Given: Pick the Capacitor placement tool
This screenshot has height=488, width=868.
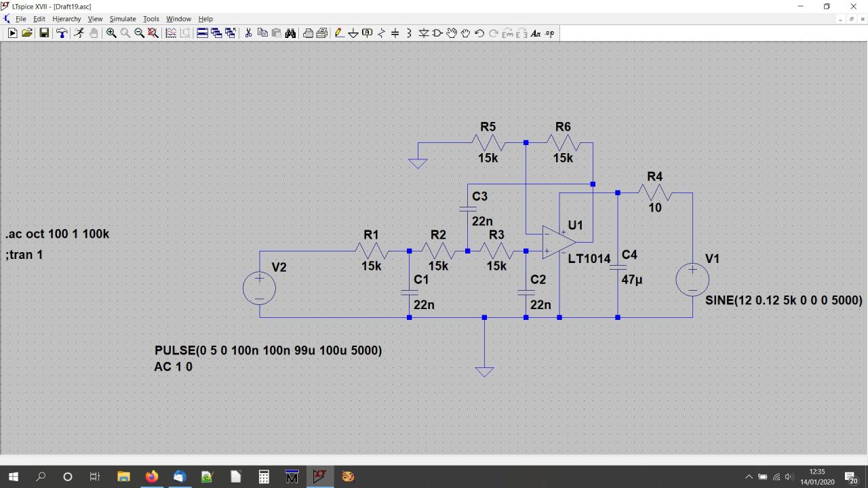Looking at the screenshot, I should tap(395, 33).
